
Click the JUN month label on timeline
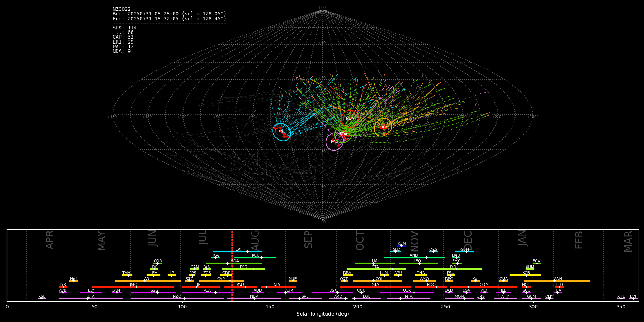tap(153, 238)
